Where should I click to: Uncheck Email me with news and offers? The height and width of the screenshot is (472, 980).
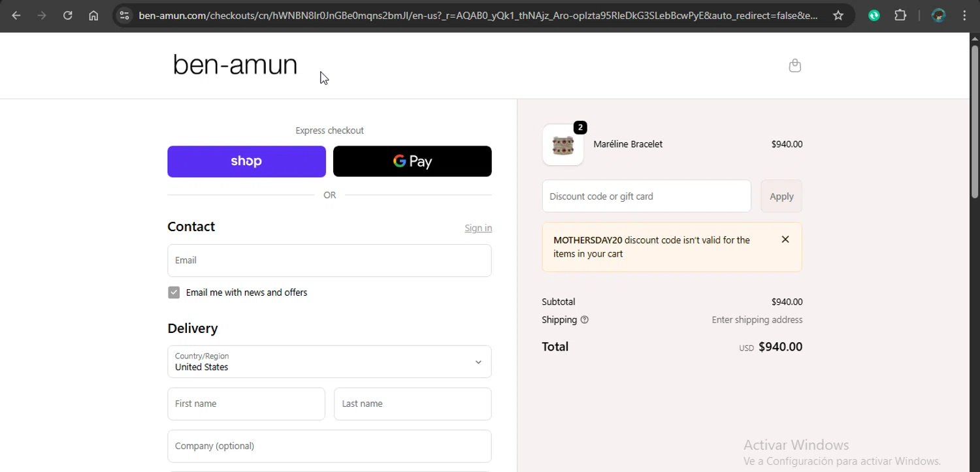pos(174,292)
